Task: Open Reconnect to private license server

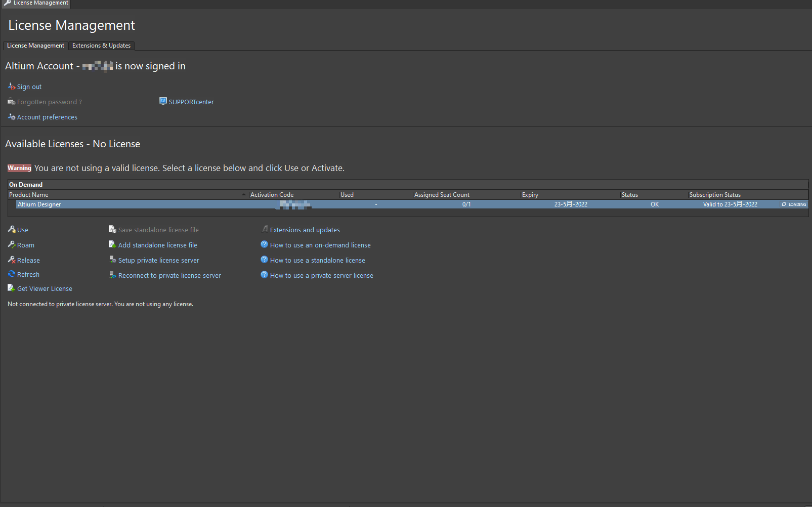Action: 169,276
